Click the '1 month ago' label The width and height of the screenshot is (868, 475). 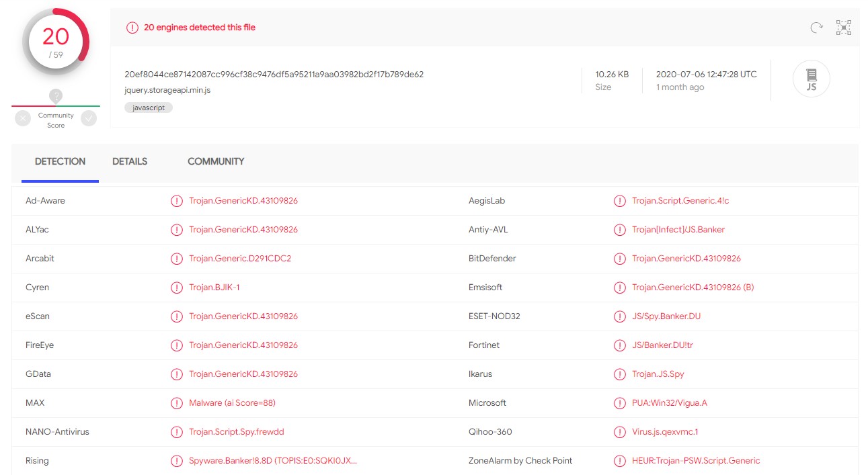(x=680, y=87)
